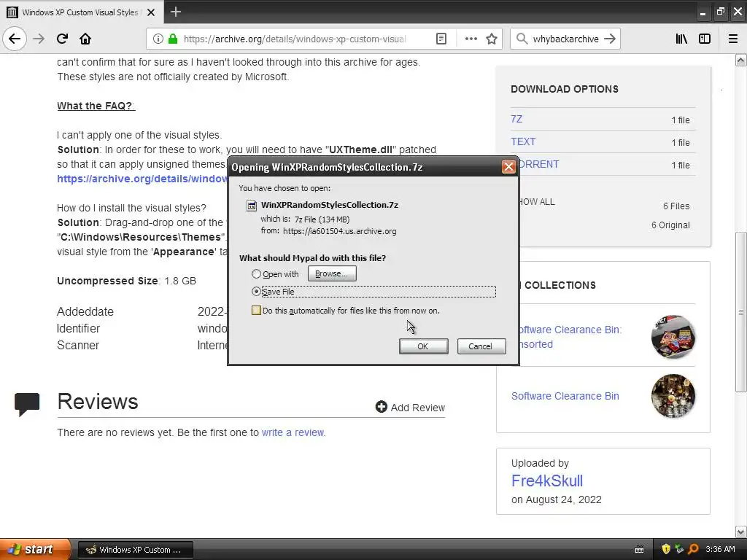Cancel the download dialog

coord(481,346)
